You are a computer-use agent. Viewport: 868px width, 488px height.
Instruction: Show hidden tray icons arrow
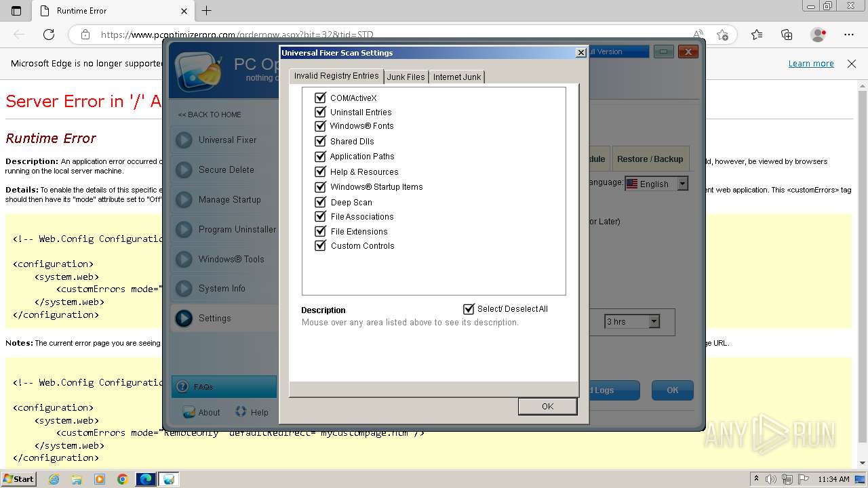click(x=757, y=479)
